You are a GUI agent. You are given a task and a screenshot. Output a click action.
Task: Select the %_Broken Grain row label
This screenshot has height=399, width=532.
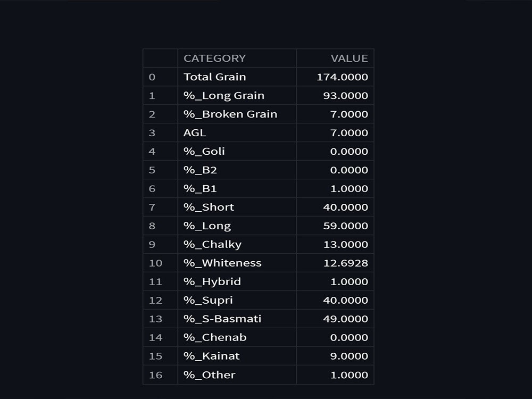pyautogui.click(x=230, y=114)
